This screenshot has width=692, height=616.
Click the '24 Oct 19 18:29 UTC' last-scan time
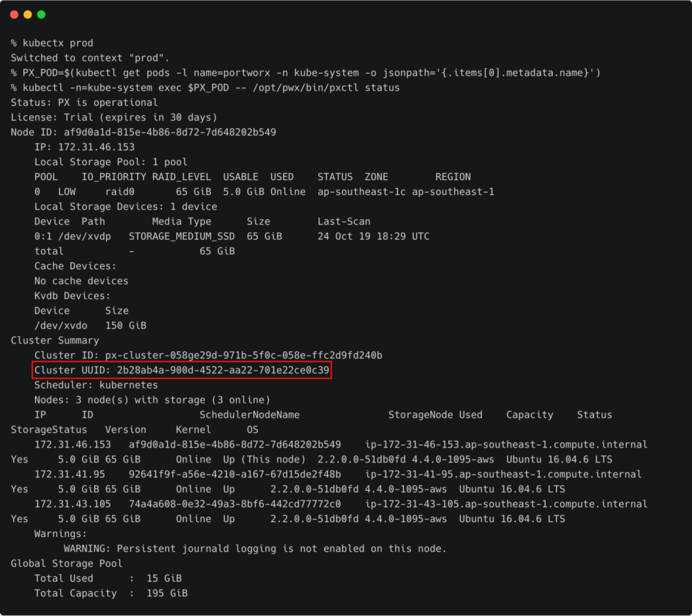pyautogui.click(x=373, y=237)
